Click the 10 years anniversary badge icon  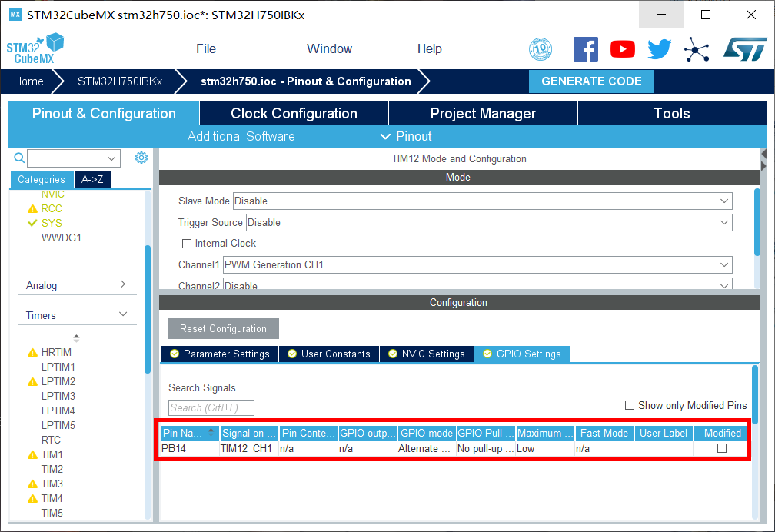tap(541, 49)
